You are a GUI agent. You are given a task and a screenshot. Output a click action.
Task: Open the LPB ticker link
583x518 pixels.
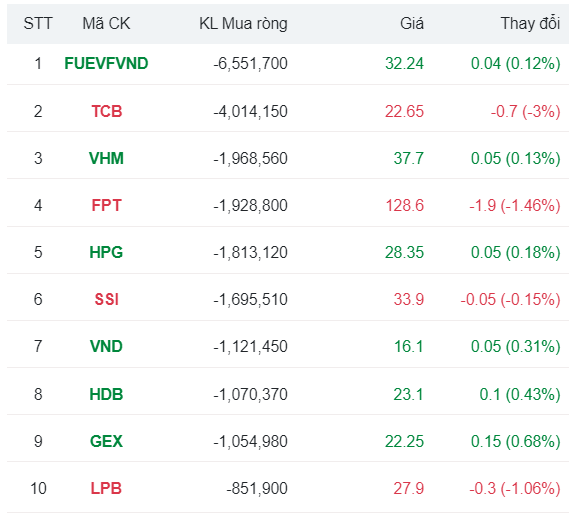pyautogui.click(x=106, y=488)
